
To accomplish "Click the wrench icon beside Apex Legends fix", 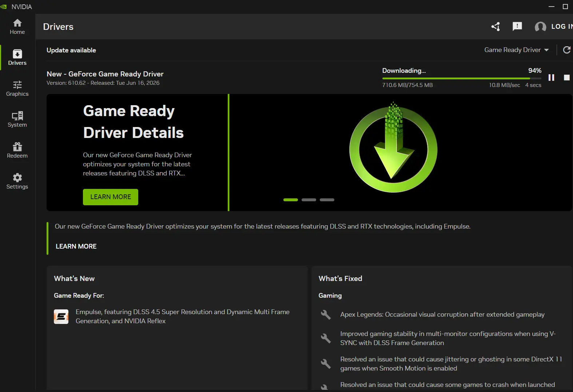I will pos(326,314).
